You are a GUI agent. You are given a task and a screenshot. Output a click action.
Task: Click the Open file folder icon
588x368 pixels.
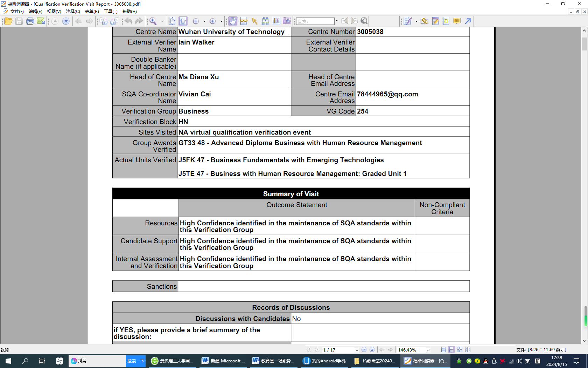(8, 21)
